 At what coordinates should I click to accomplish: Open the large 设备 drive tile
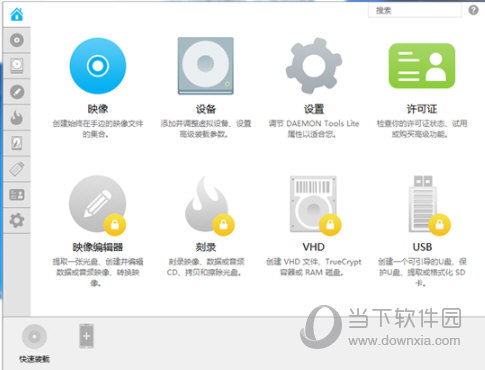click(205, 66)
